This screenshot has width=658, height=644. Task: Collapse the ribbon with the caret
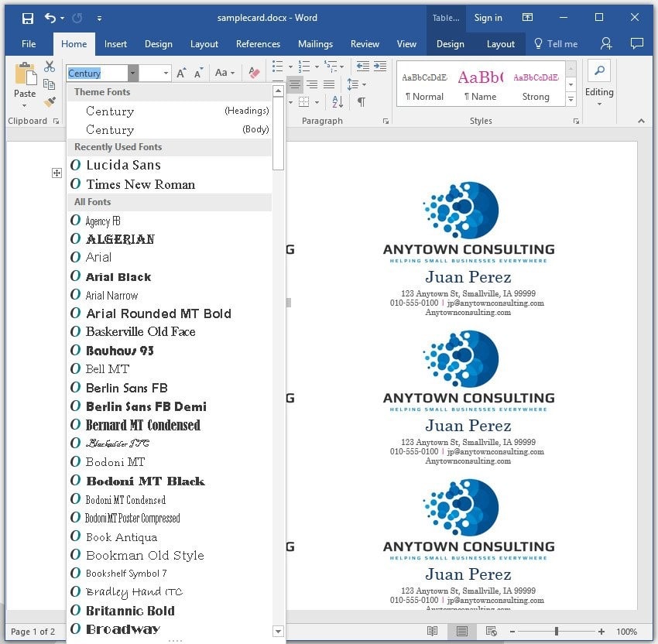coord(641,121)
